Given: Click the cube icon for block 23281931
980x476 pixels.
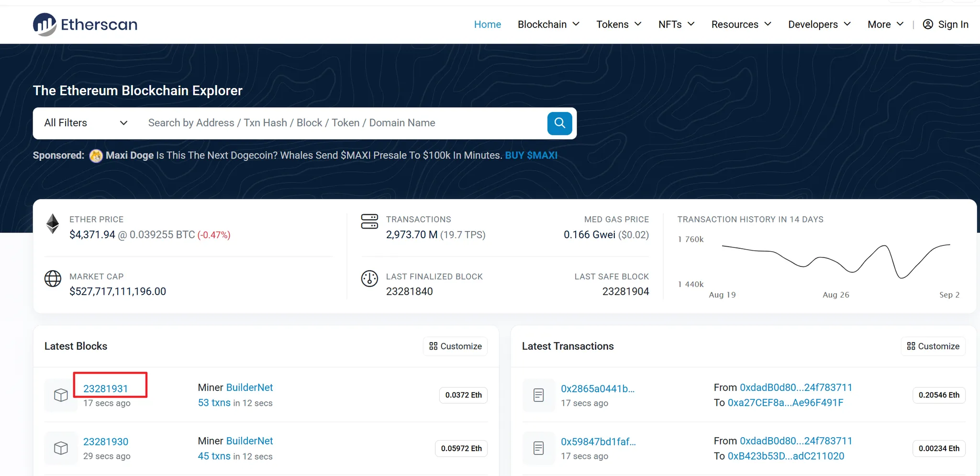Looking at the screenshot, I should click(61, 395).
